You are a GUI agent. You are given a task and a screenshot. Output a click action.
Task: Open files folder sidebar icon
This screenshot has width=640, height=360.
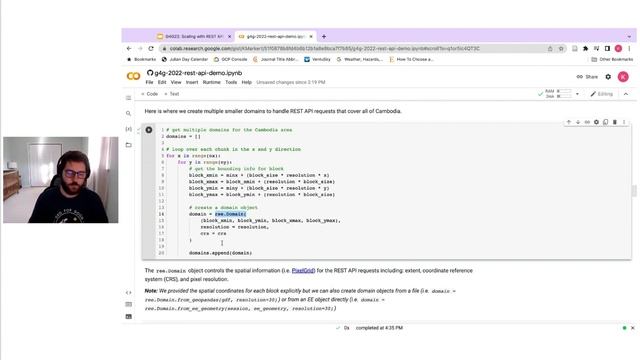(129, 144)
